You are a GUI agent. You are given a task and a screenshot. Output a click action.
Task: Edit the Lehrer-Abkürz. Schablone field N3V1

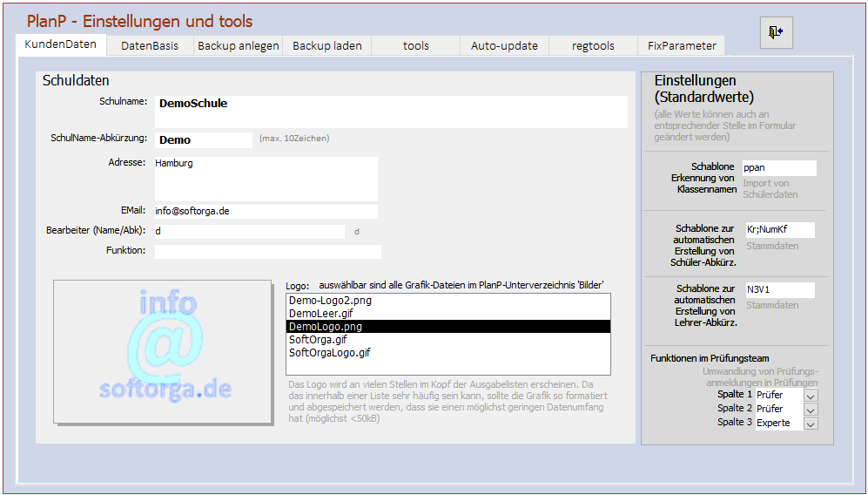(779, 290)
